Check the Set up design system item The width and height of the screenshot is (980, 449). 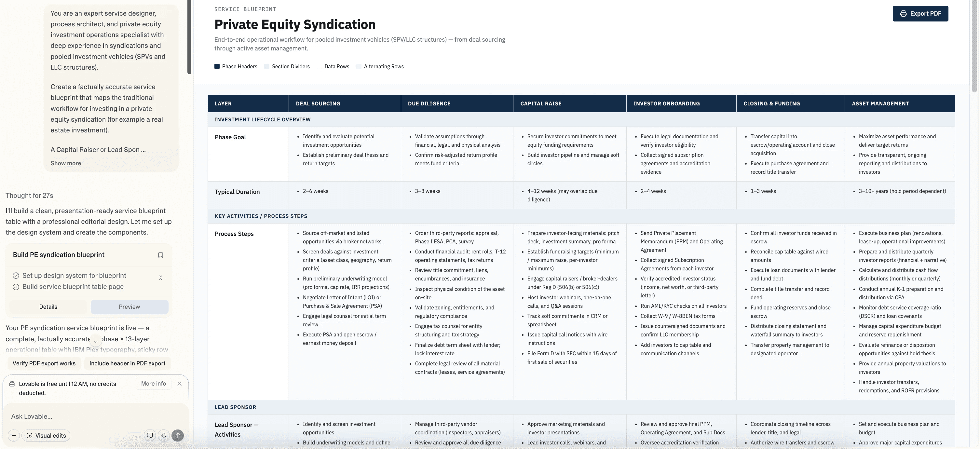click(x=16, y=276)
